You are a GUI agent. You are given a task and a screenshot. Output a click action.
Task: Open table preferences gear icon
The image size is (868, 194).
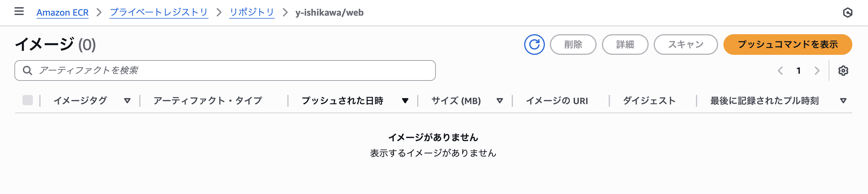tap(843, 70)
